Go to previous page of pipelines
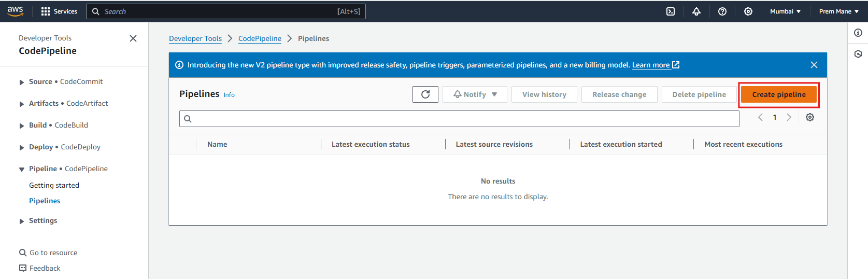The image size is (868, 279). coord(760,117)
